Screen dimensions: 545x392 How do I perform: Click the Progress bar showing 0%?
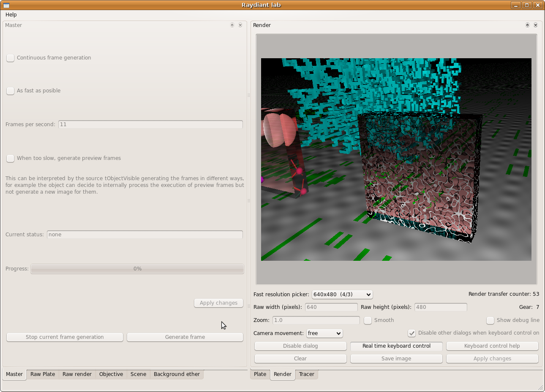click(x=137, y=269)
